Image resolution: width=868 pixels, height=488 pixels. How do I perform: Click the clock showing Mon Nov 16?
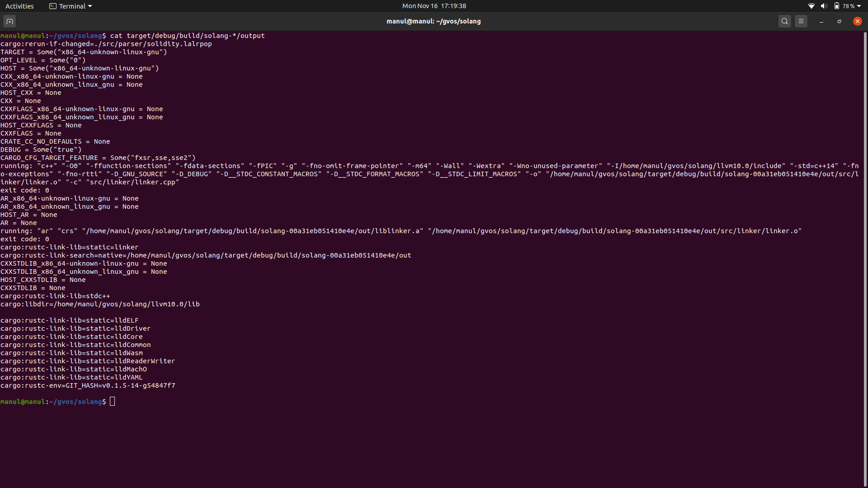click(434, 6)
